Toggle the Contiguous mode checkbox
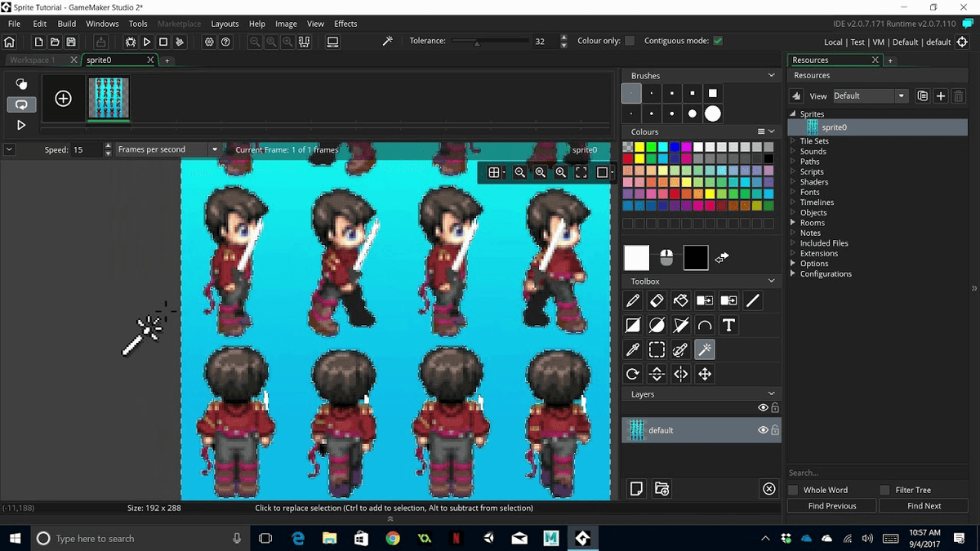This screenshot has height=551, width=980. pos(718,41)
